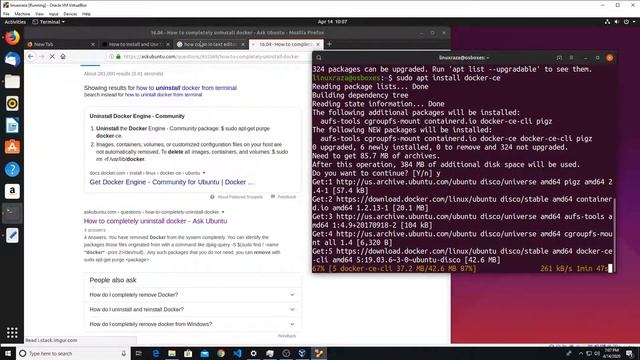This screenshot has height=360, width=640.
Task: Open the VirtualBox Machine menu
Action: (x=22, y=14)
